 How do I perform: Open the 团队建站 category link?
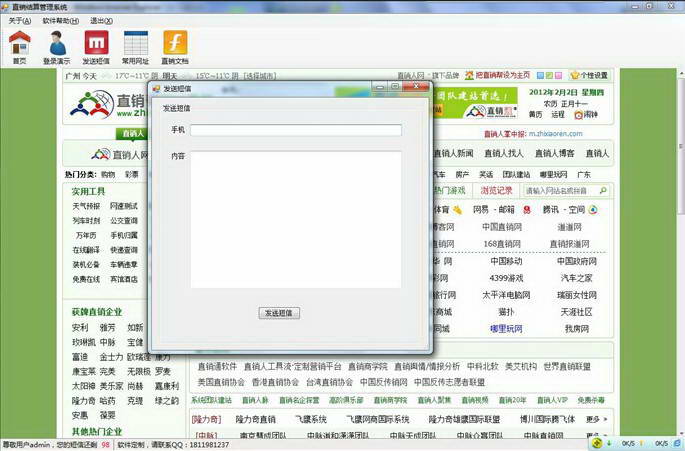(x=516, y=174)
